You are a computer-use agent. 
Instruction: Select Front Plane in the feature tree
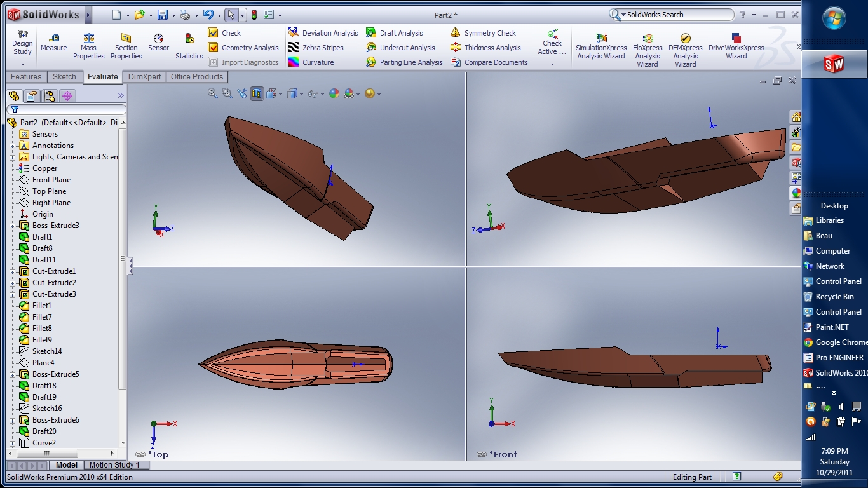[51, 180]
